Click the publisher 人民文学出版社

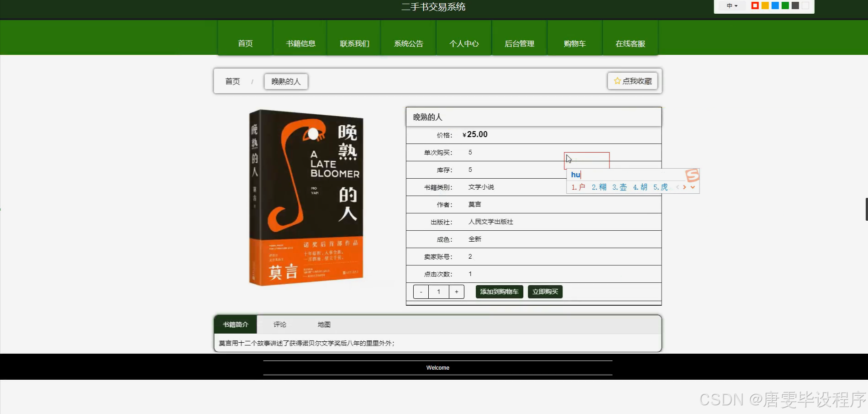pyautogui.click(x=491, y=222)
